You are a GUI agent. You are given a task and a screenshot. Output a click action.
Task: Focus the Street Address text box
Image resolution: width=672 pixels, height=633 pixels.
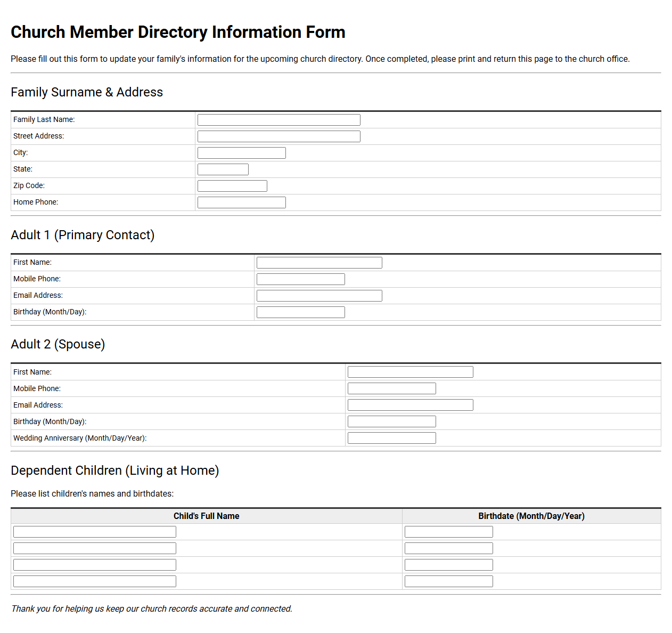[x=278, y=136]
